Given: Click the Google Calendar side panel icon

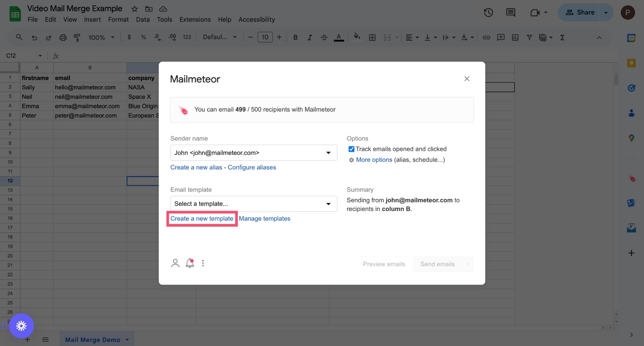Looking at the screenshot, I should [631, 38].
